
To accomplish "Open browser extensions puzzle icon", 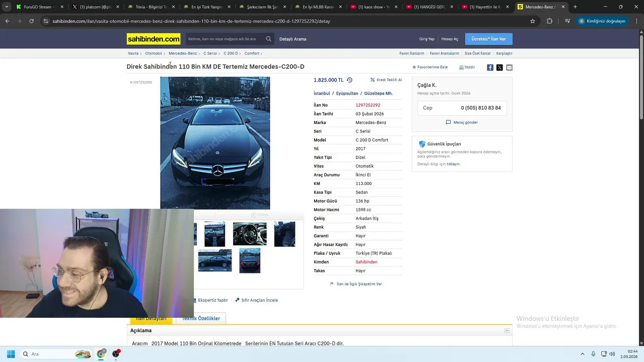I will coord(549,21).
